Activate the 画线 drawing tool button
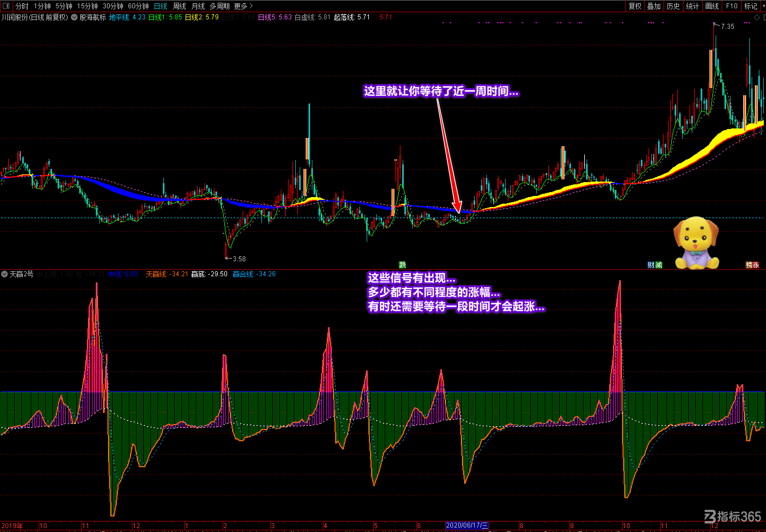This screenshot has width=766, height=532. pos(712,6)
